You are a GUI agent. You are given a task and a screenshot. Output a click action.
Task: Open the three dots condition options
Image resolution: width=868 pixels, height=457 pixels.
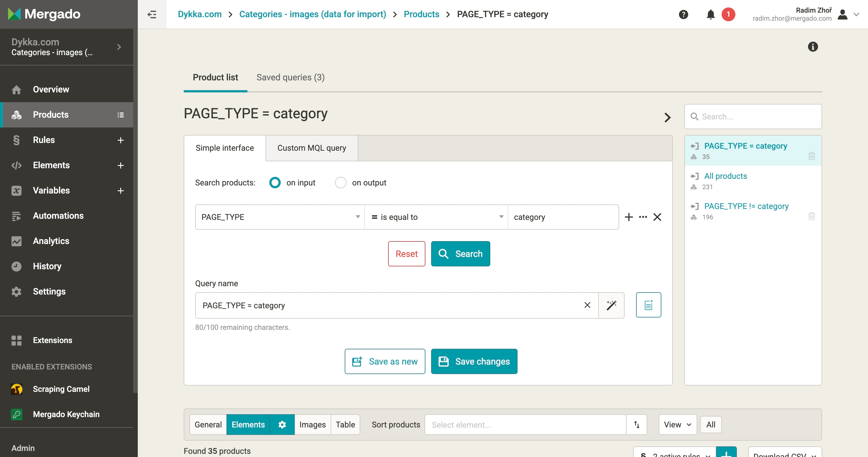643,217
